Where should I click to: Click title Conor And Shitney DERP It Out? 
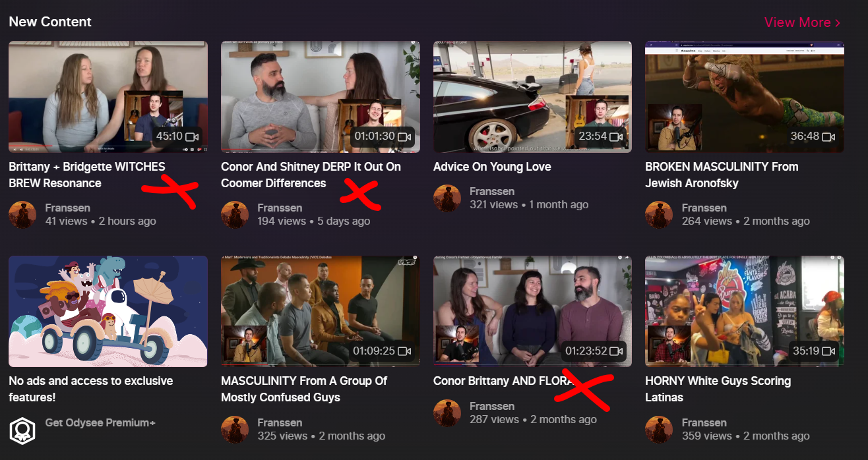[x=311, y=175]
